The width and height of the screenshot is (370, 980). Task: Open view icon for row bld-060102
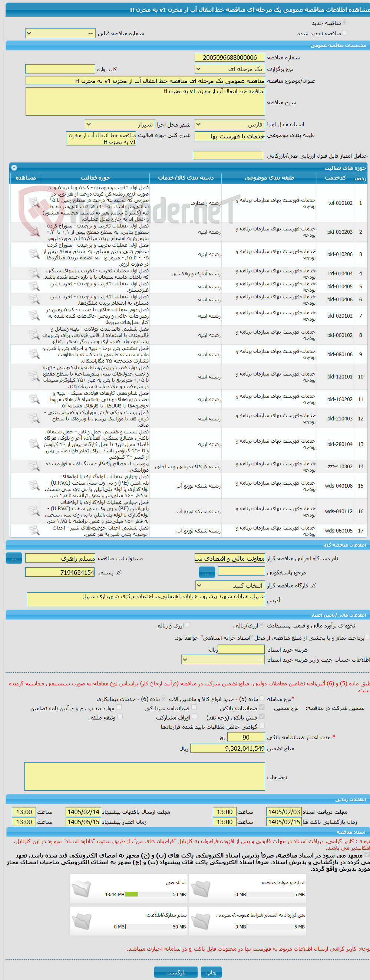point(34,335)
